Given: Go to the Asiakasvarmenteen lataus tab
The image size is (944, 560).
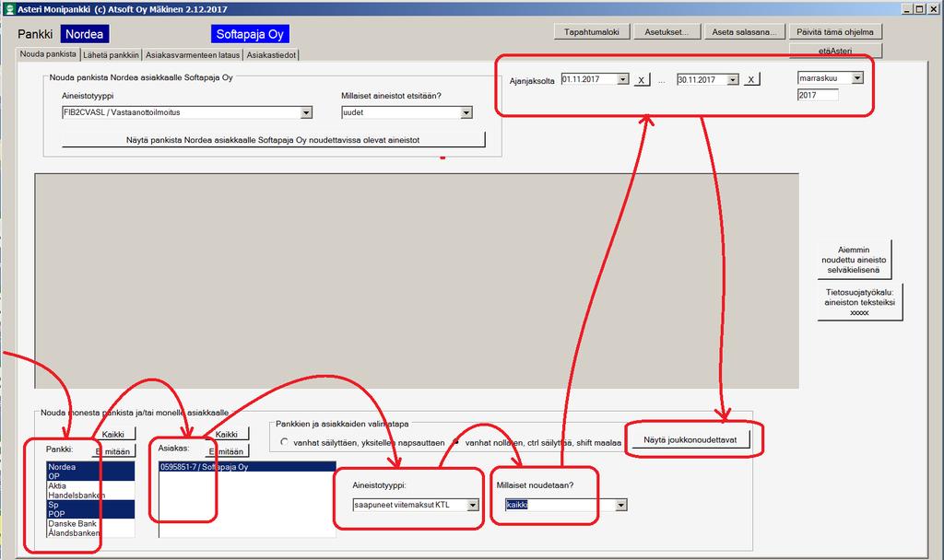Looking at the screenshot, I should pyautogui.click(x=193, y=54).
